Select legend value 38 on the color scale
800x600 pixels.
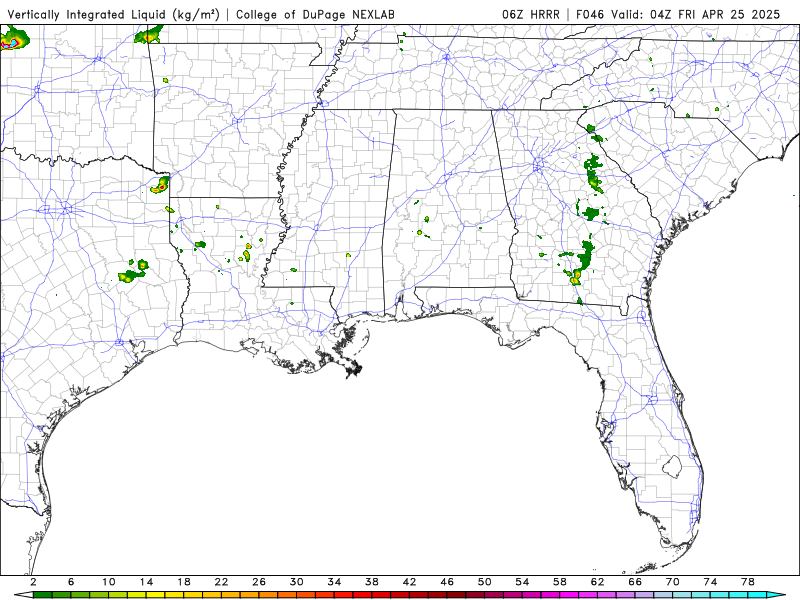pyautogui.click(x=372, y=582)
